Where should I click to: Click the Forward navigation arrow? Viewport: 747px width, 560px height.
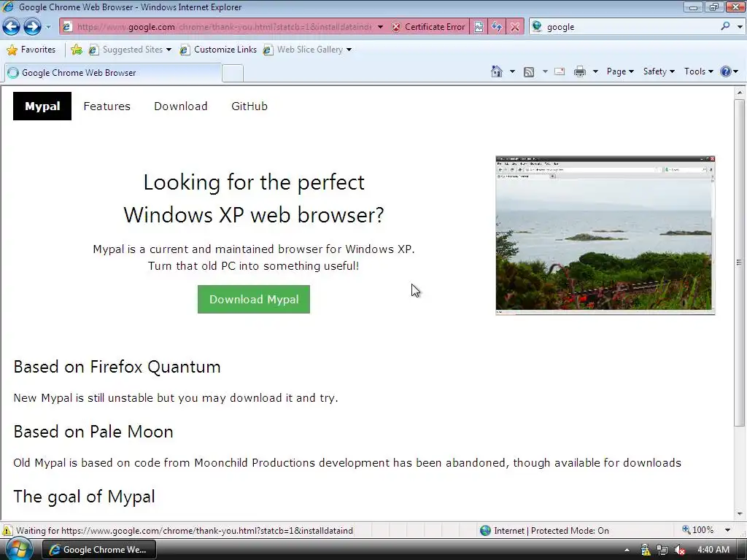point(32,27)
